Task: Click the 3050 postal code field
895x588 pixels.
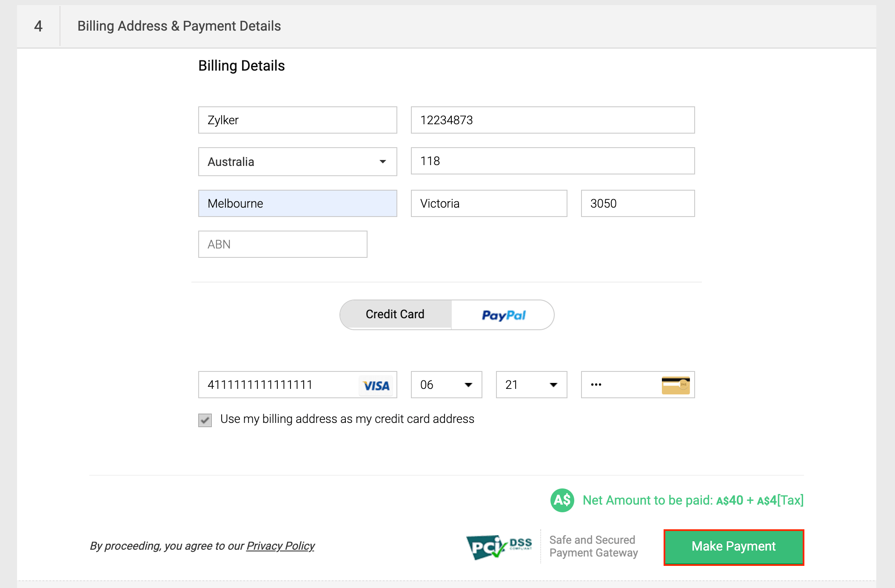Action: tap(638, 203)
